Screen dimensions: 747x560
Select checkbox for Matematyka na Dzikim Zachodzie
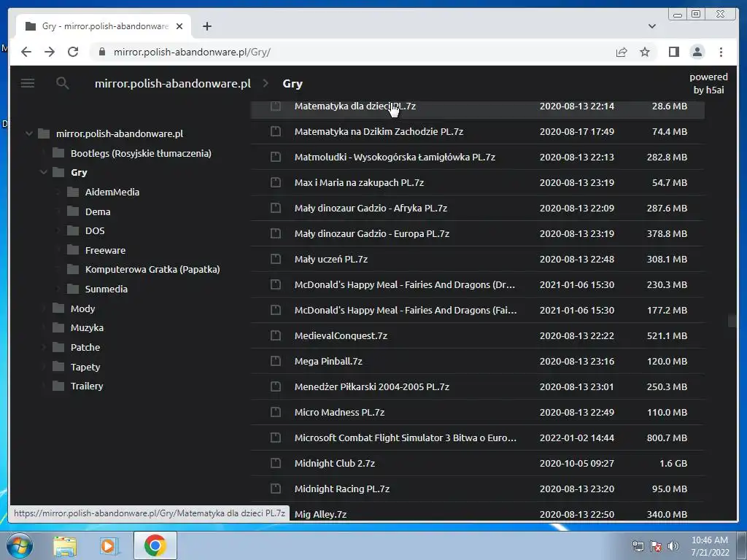(x=275, y=131)
